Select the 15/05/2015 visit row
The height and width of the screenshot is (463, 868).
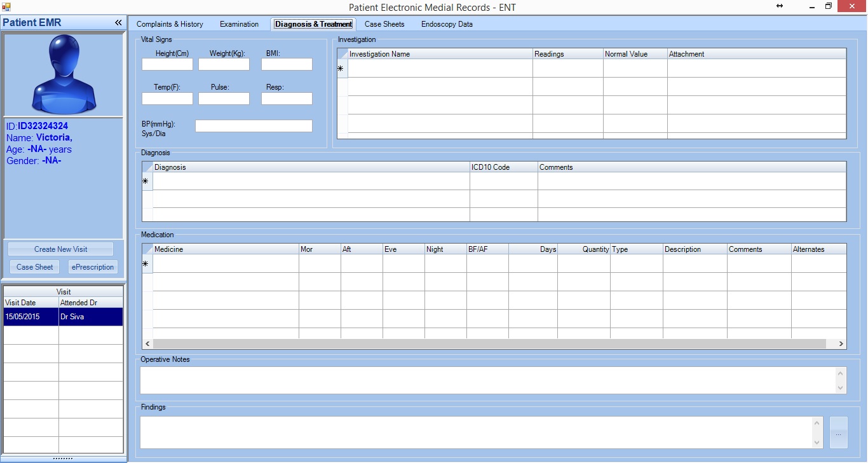coord(63,317)
